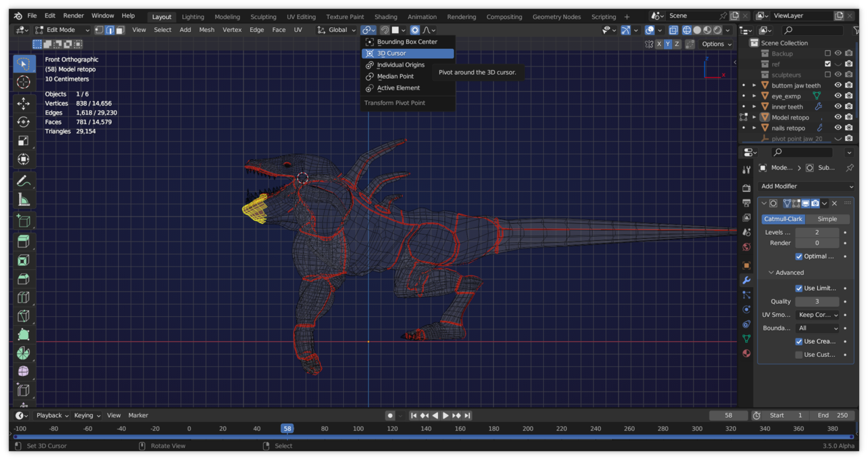Select the 3D Cursor tool in toolbar
Viewport: 868px width, 460px height.
(23, 82)
